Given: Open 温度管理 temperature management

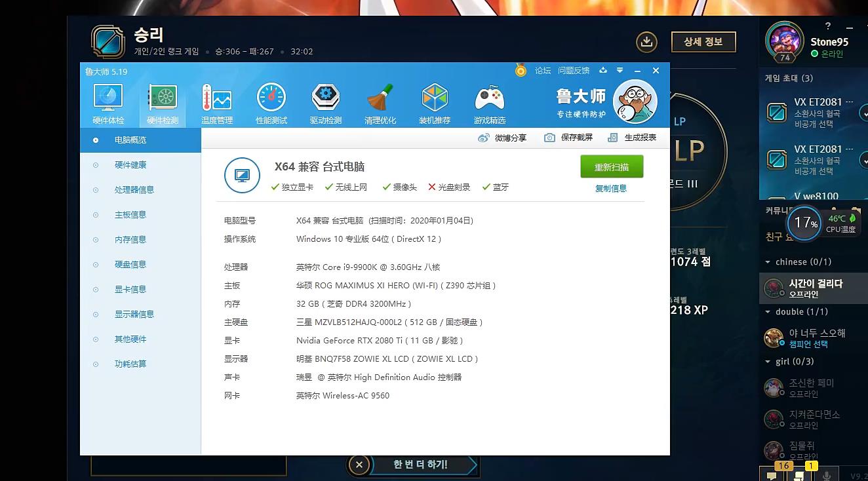Looking at the screenshot, I should tap(217, 104).
